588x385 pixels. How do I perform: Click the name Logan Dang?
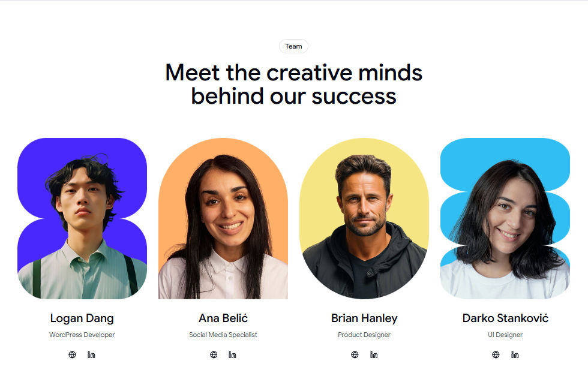point(82,318)
